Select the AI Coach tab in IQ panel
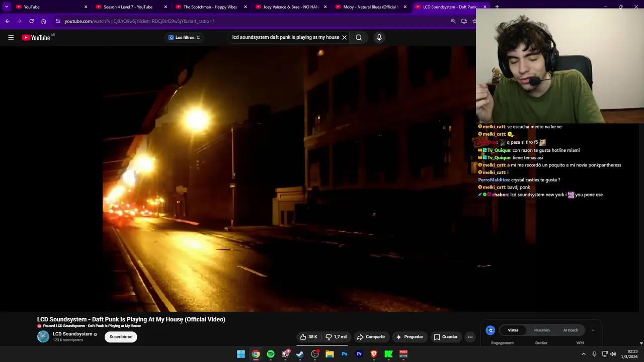The image size is (644, 362). (571, 330)
